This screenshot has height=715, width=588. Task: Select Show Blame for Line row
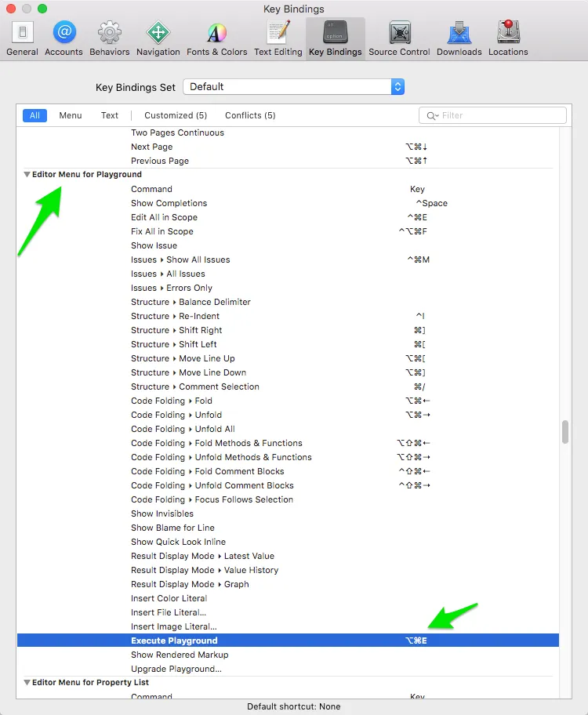click(x=288, y=528)
